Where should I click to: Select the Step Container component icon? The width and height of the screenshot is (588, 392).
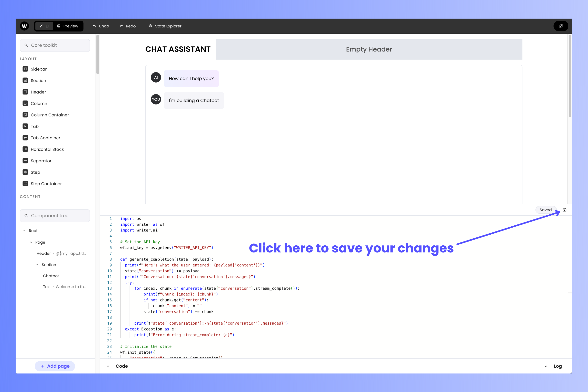click(25, 184)
